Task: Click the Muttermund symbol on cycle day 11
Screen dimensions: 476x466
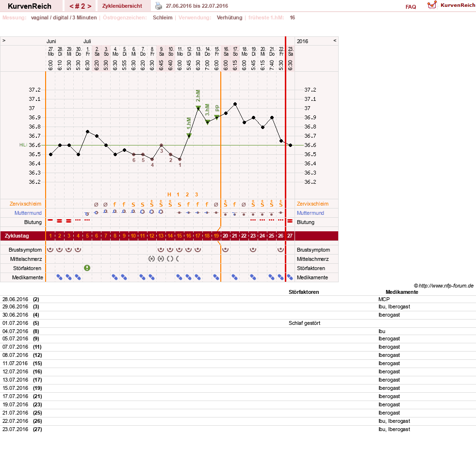Action: (x=142, y=212)
